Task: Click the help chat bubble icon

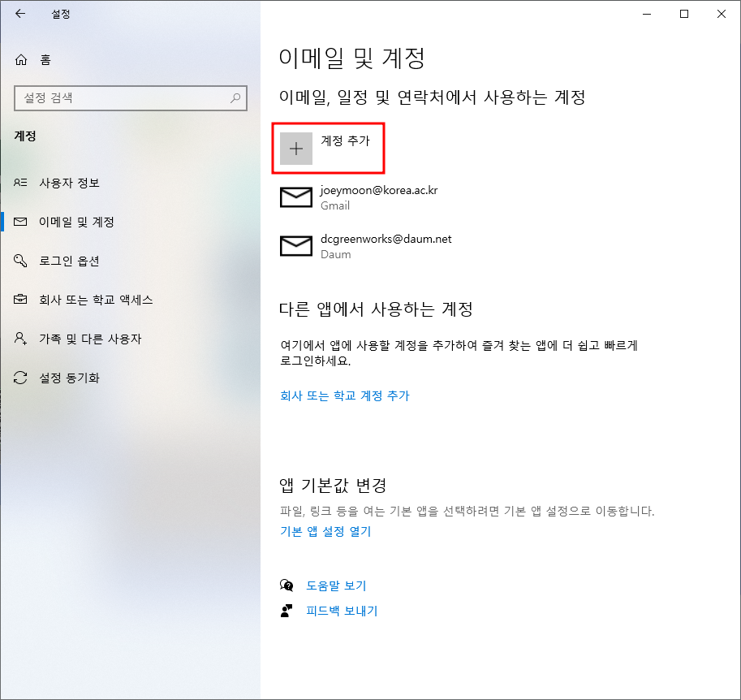Action: [286, 585]
